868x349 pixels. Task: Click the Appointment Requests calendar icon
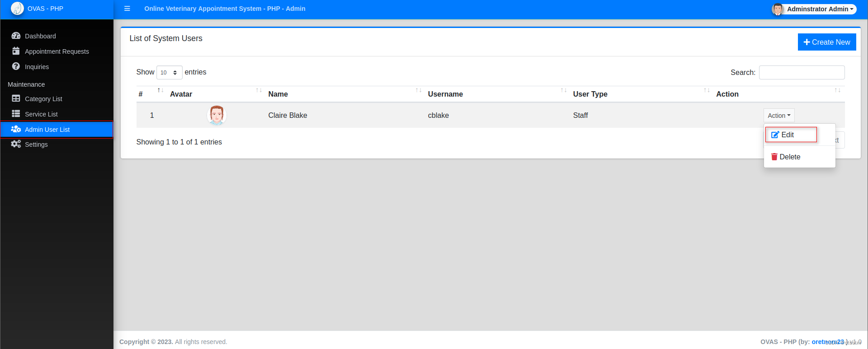[16, 51]
